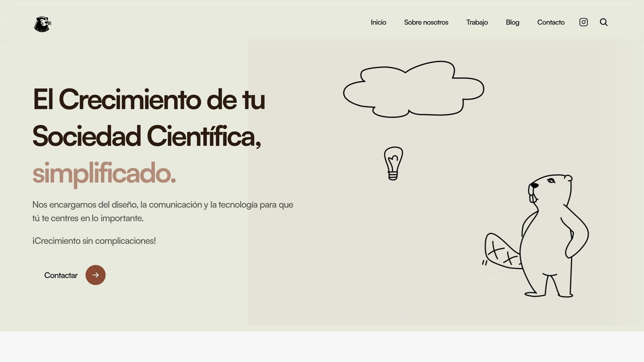Go to the Inicio menu item

pyautogui.click(x=378, y=22)
